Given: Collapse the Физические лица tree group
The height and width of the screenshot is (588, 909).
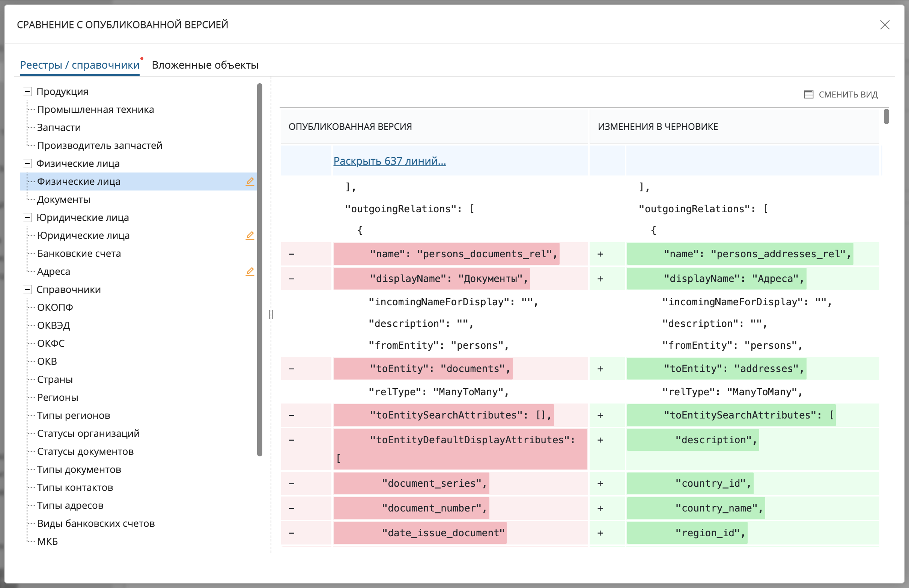Looking at the screenshot, I should (x=27, y=164).
